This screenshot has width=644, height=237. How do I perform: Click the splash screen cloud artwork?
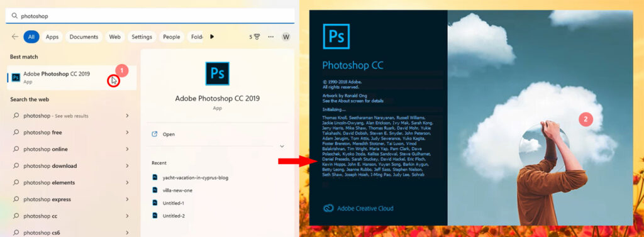coord(540,118)
